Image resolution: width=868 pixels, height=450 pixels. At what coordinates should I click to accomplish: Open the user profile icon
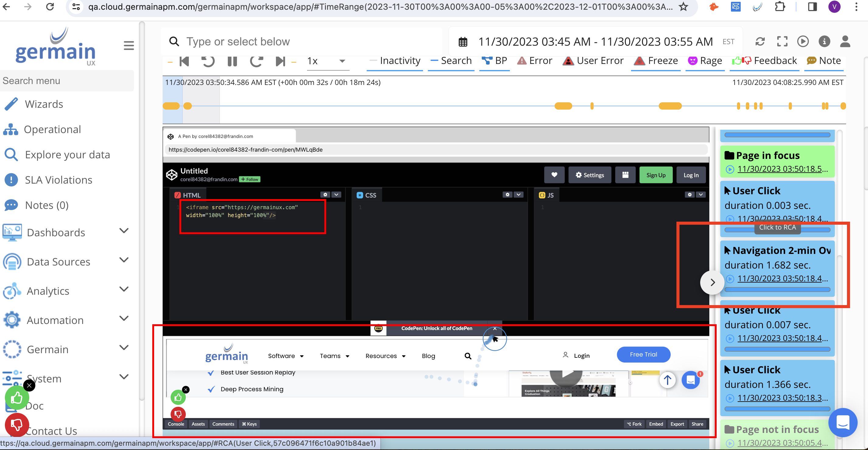tap(845, 41)
